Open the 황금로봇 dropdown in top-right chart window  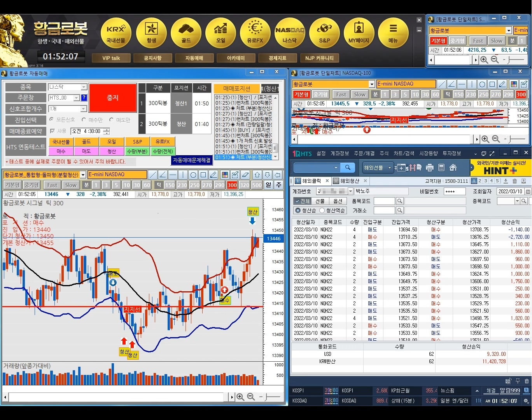pos(509,30)
